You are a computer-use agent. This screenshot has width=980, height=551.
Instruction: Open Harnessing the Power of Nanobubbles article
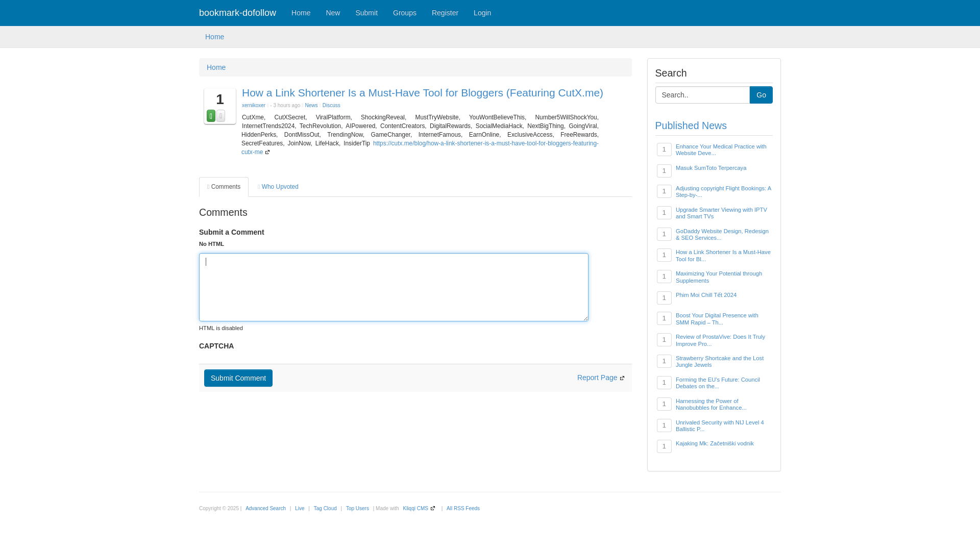click(x=711, y=405)
